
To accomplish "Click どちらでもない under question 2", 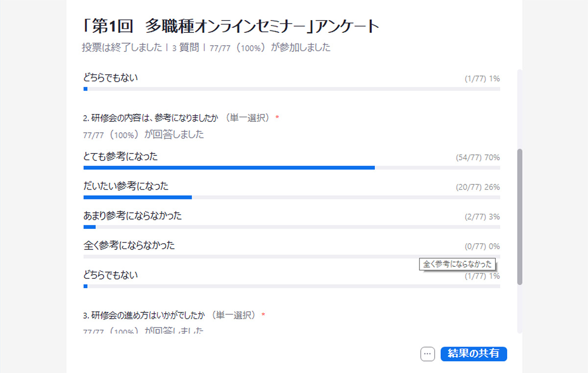I will pos(111,275).
